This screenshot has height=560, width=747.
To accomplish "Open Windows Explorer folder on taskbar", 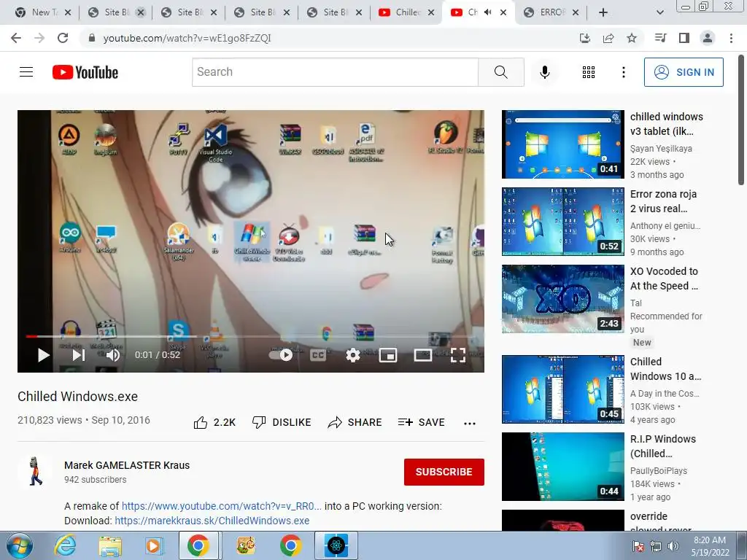I will pos(110,545).
